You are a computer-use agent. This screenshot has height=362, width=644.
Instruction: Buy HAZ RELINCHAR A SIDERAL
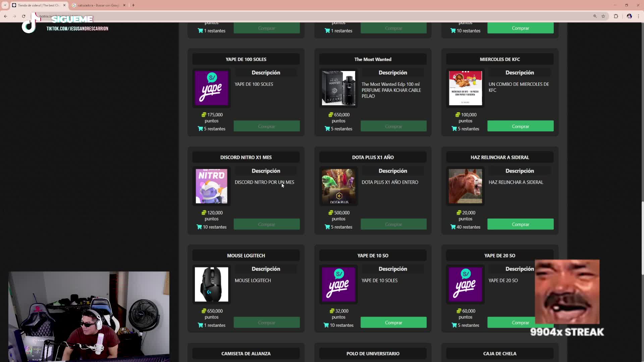click(520, 224)
